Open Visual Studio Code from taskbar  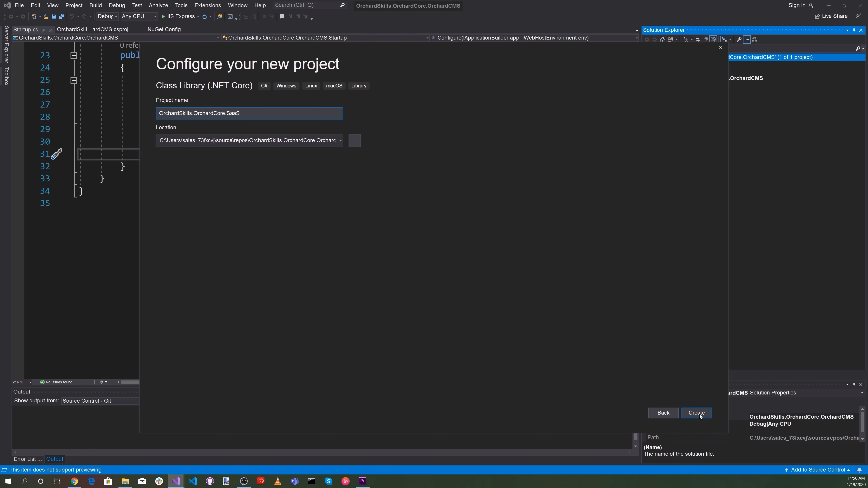click(193, 481)
